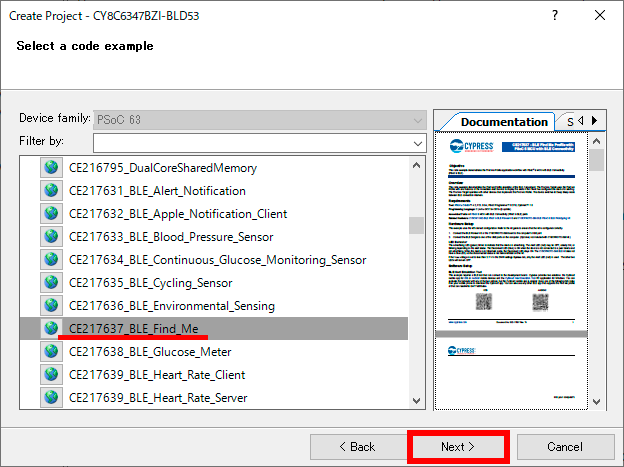Select CE217639_BLE_Heart_Rate_Server example
Viewport: 624px width, 467px height.
(158, 398)
